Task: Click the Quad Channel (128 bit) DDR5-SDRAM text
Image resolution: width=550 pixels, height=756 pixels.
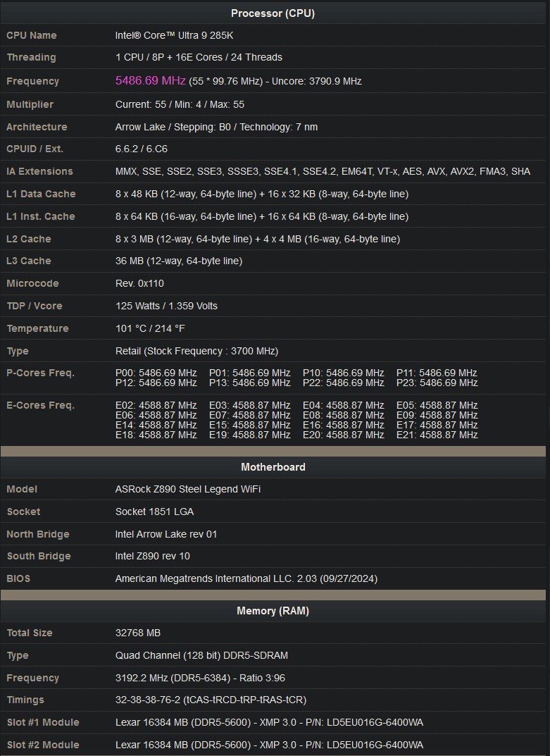Action: [201, 656]
